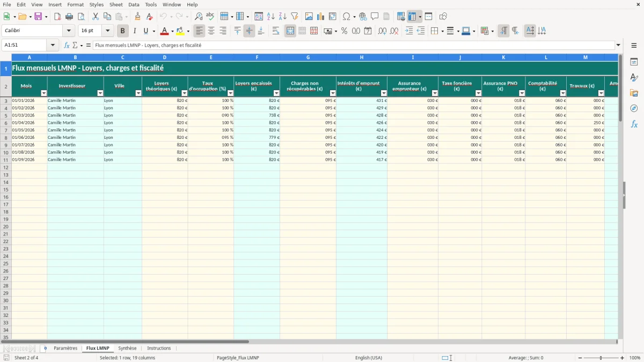Open the Font Size dropdown
Viewport: 644px width, 362px height.
pos(107,31)
